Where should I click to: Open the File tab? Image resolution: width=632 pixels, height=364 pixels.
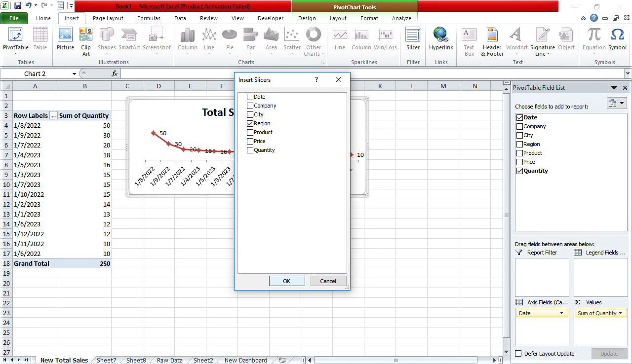14,18
